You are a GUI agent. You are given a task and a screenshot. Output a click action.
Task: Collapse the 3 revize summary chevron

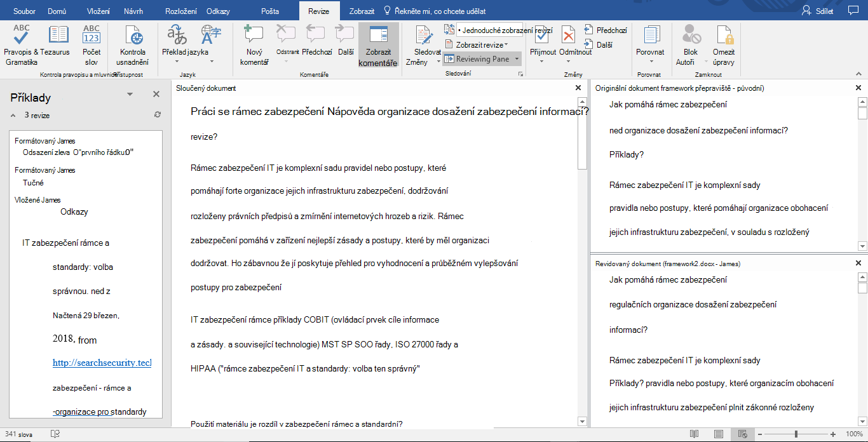(x=14, y=116)
